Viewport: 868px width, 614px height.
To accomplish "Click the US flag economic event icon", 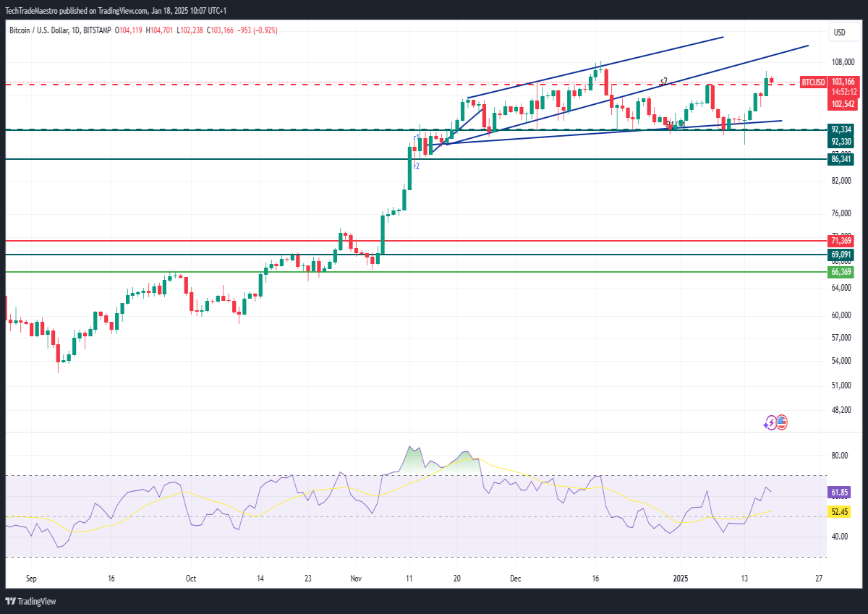I will (781, 422).
